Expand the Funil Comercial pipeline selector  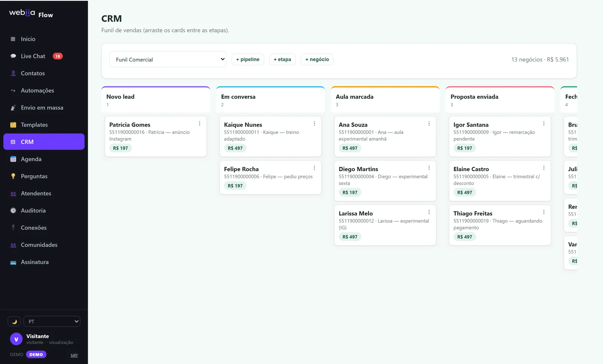point(168,59)
